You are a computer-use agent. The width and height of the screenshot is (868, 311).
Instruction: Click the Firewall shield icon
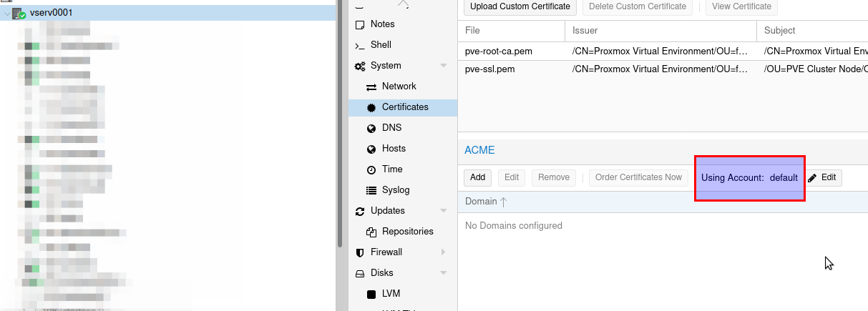pos(360,252)
